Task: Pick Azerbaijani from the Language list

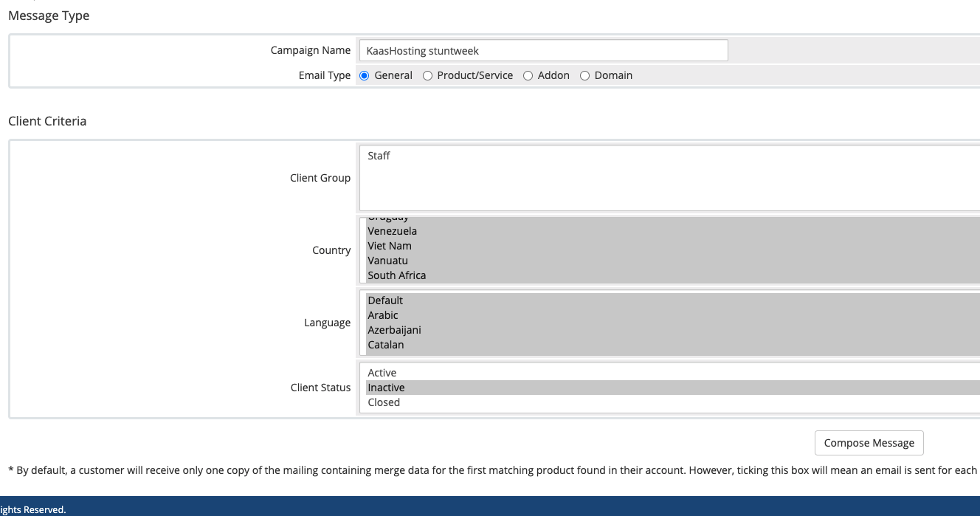Action: [x=395, y=330]
